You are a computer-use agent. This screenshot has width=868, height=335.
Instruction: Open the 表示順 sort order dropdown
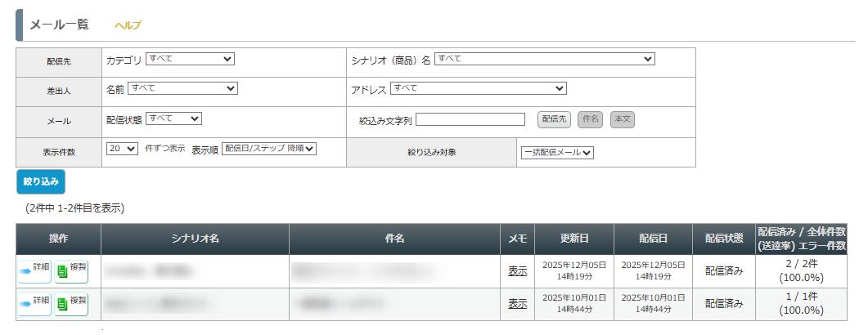269,149
